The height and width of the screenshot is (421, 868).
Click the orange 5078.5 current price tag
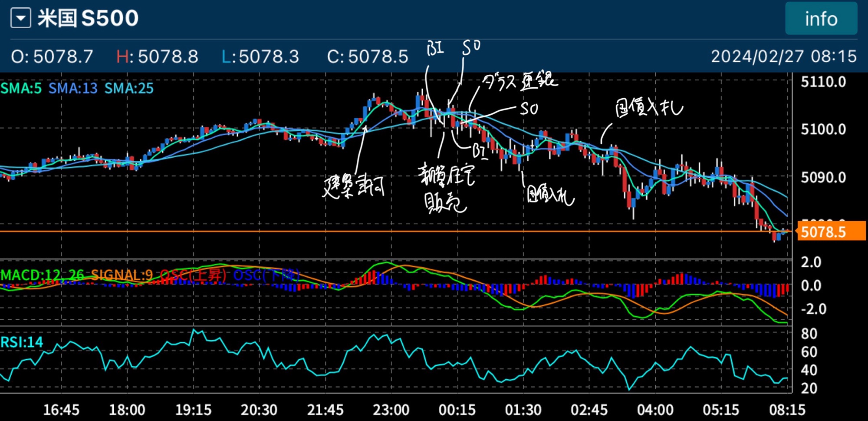pos(831,232)
